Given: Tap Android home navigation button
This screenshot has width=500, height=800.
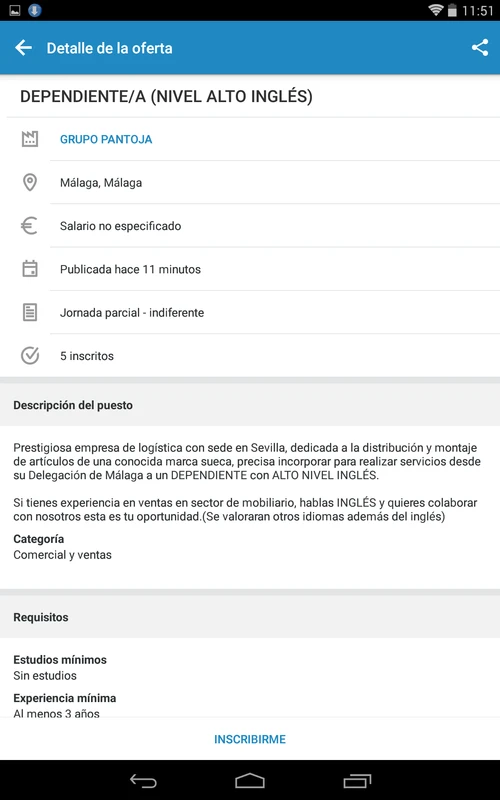Looking at the screenshot, I should (250, 781).
